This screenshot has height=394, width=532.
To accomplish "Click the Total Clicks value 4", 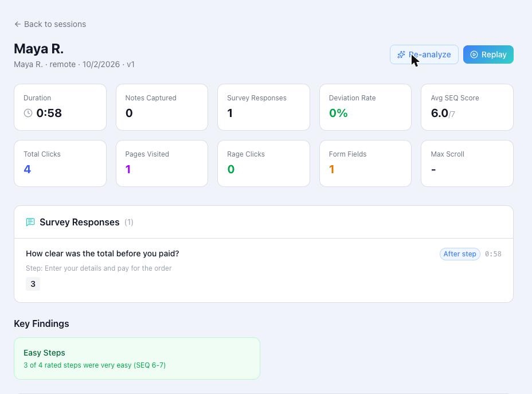I will coord(28,169).
